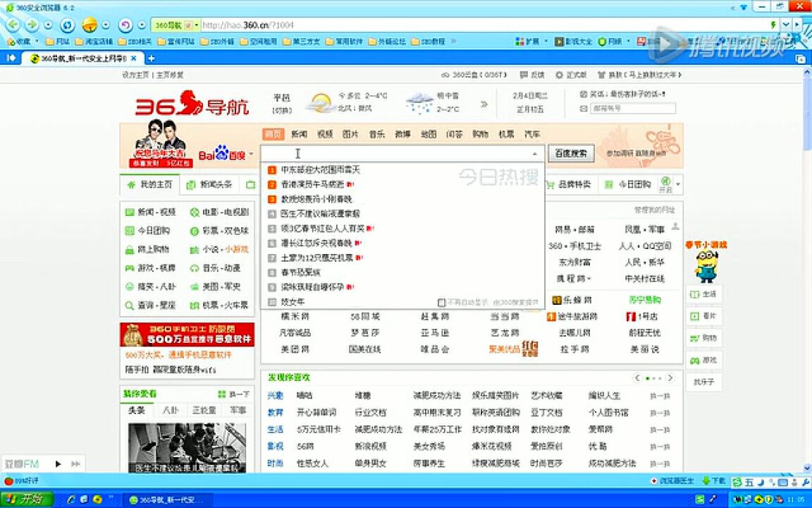Expand the address bar history chevron

(786, 25)
